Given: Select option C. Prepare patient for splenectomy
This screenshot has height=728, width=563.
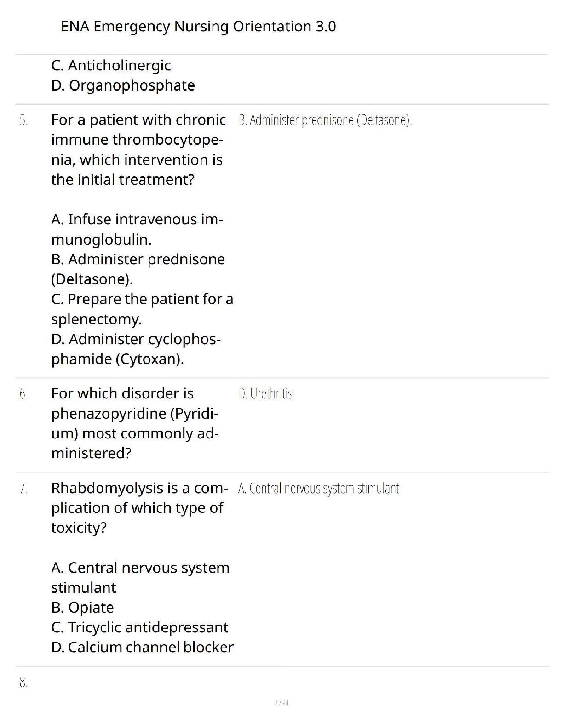Looking at the screenshot, I should 142,309.
